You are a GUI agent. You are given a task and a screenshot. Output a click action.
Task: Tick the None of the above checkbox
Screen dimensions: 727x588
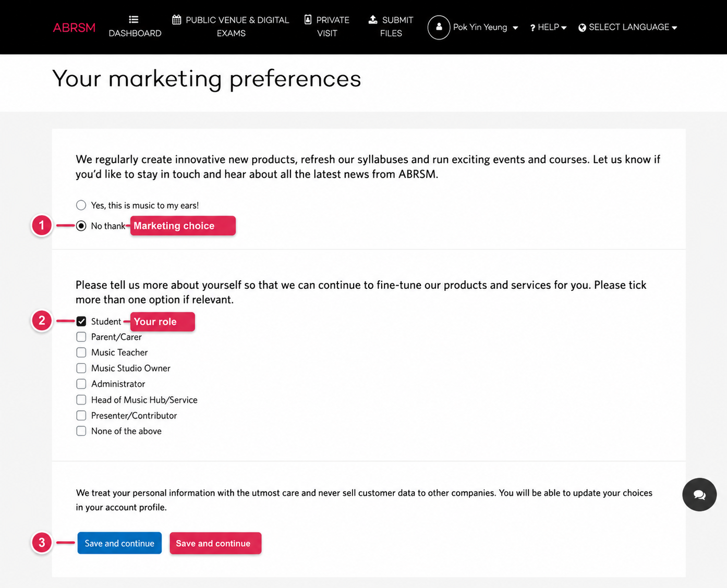[81, 431]
